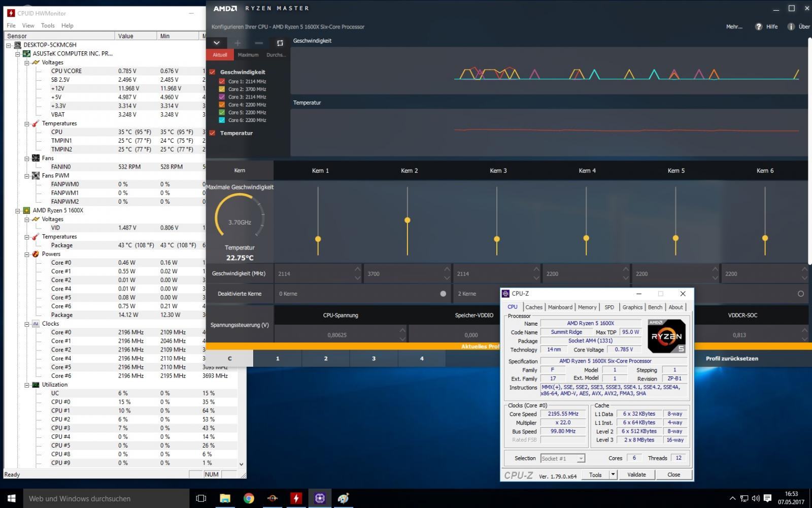Select the 0 Kerne radio option
The width and height of the screenshot is (812, 508).
point(443,294)
